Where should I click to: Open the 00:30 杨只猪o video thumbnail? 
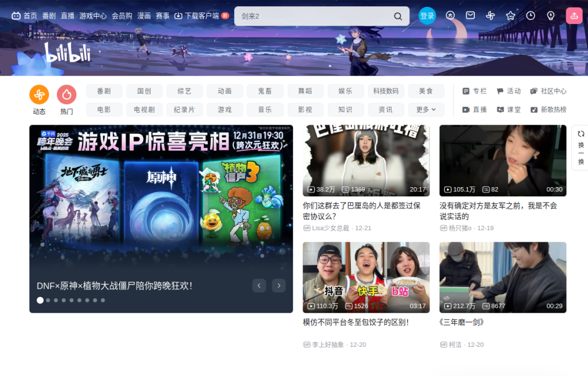tap(503, 161)
